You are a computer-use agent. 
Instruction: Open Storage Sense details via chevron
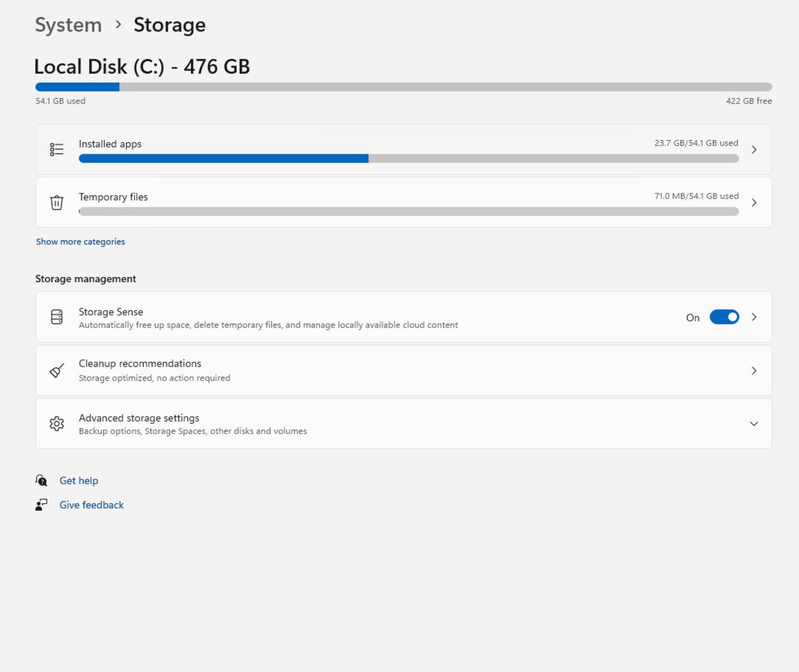coord(754,317)
